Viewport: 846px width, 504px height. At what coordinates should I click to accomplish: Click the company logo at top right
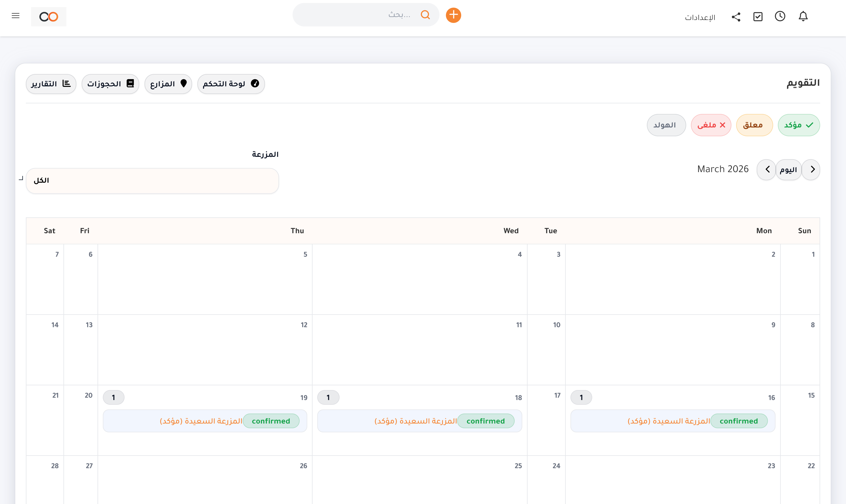point(49,16)
